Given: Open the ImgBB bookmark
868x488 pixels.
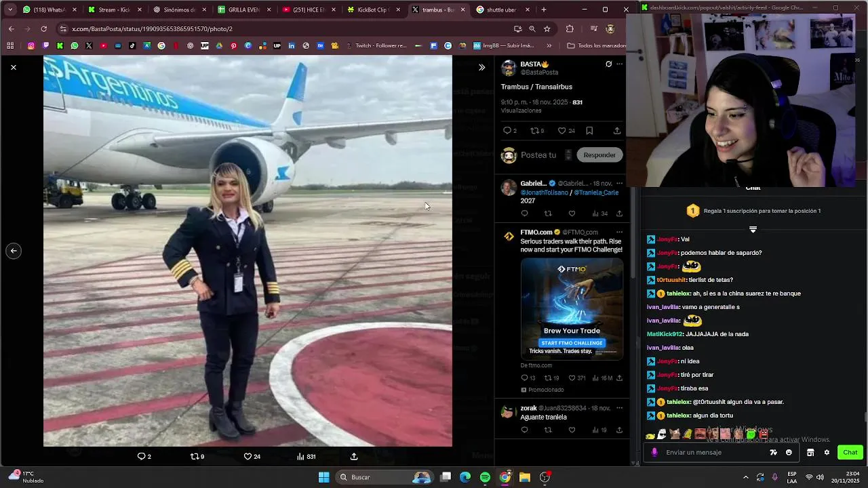Looking at the screenshot, I should [x=505, y=46].
